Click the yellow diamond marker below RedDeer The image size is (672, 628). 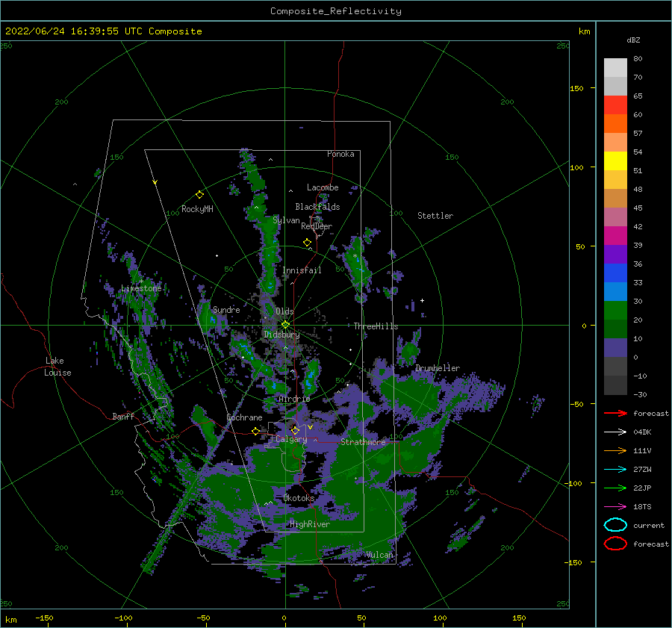point(308,243)
